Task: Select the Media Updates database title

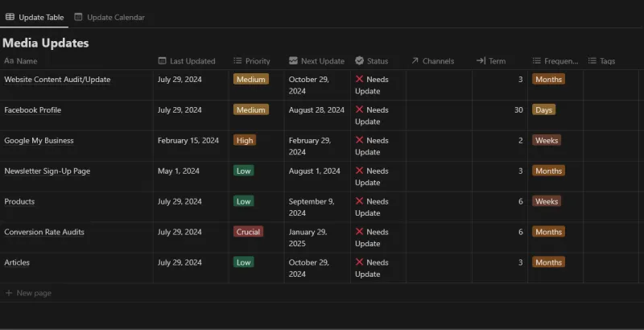Action: [x=46, y=43]
